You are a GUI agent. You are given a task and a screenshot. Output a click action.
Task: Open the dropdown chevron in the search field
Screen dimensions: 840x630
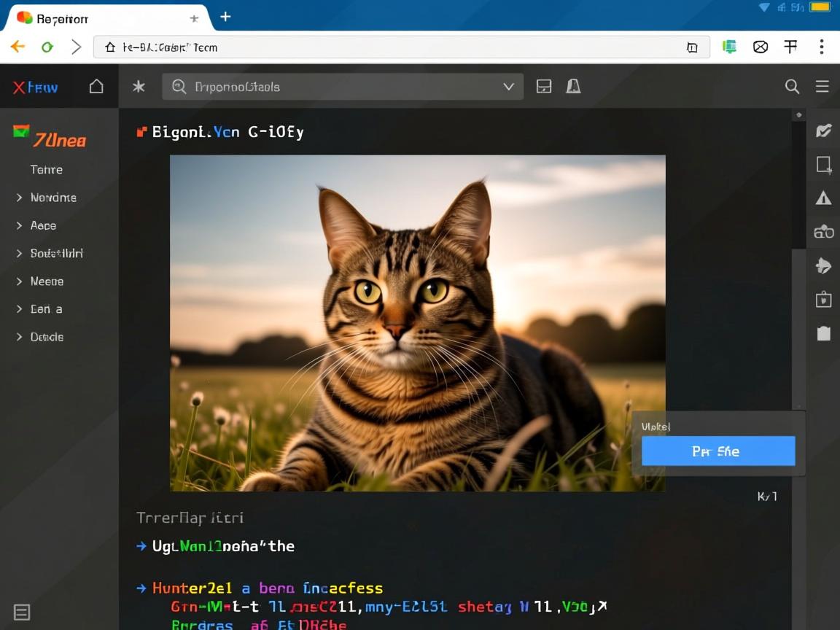(x=509, y=87)
